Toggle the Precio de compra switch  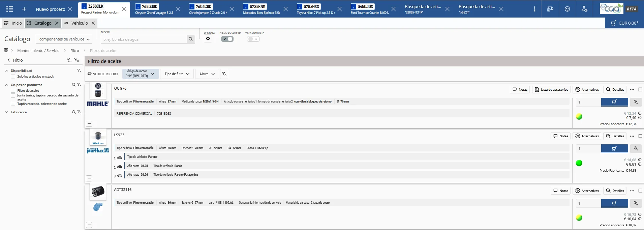pyautogui.click(x=227, y=39)
